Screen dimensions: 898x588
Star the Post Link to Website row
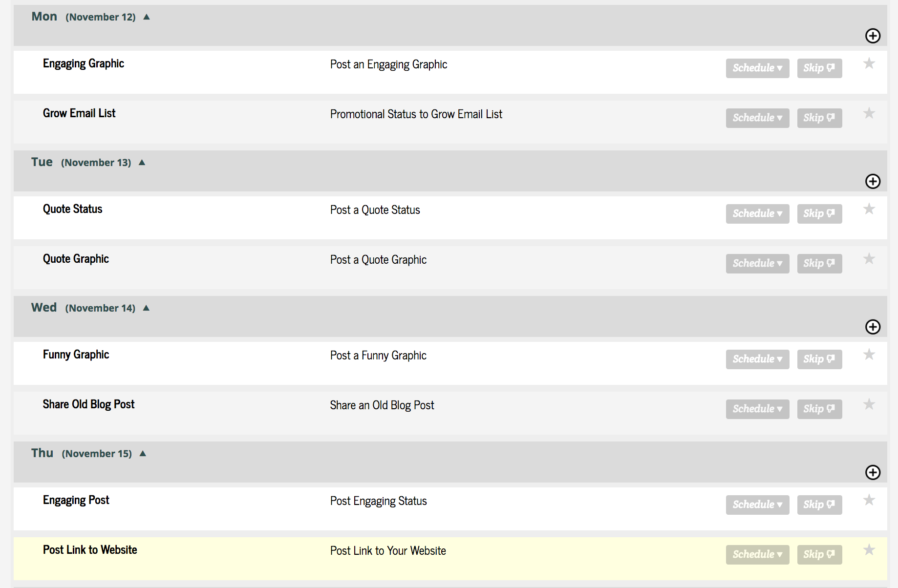click(869, 550)
